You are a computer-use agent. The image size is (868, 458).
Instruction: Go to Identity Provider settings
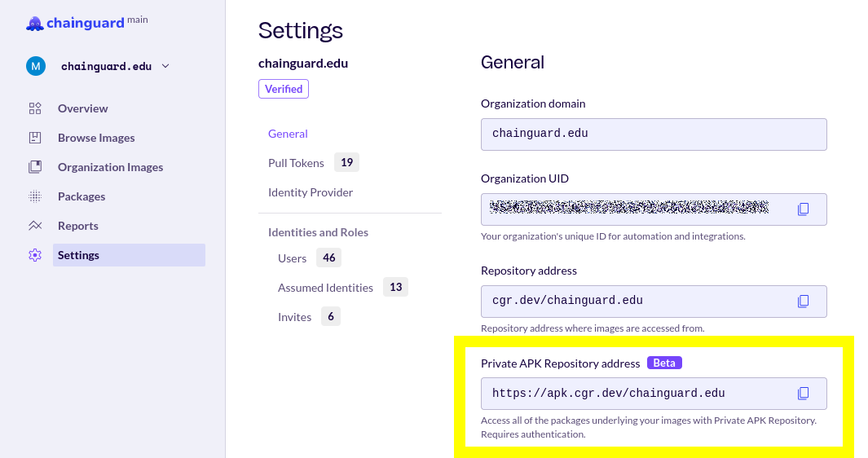(311, 192)
